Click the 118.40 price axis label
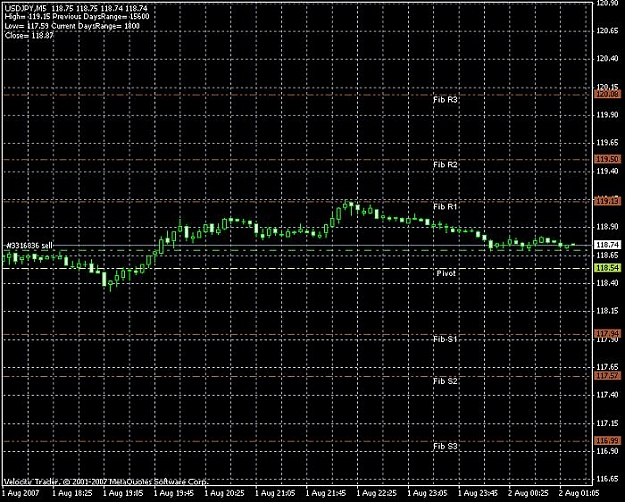This screenshot has width=625, height=502. (607, 283)
